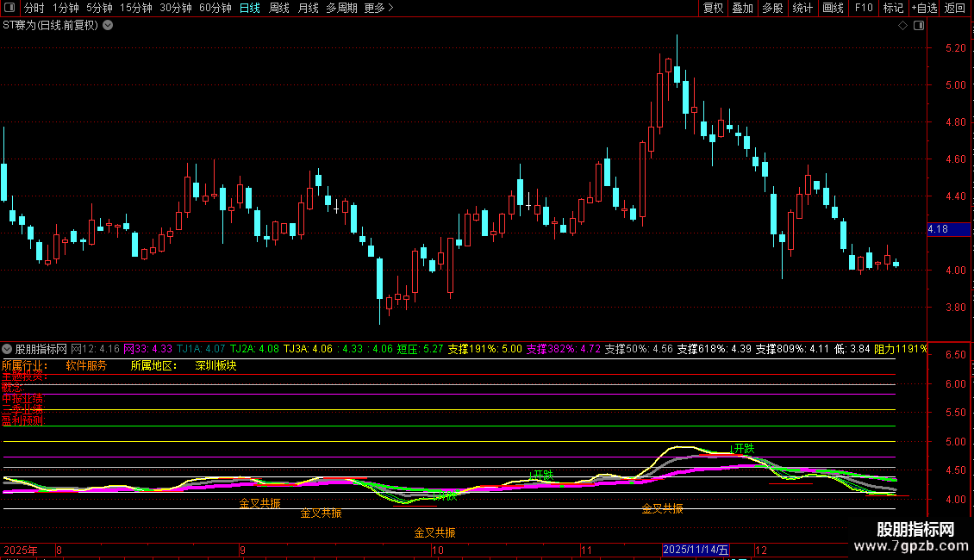This screenshot has height=560, width=974.
Task: Add stock via +自选 button
Action: [922, 9]
